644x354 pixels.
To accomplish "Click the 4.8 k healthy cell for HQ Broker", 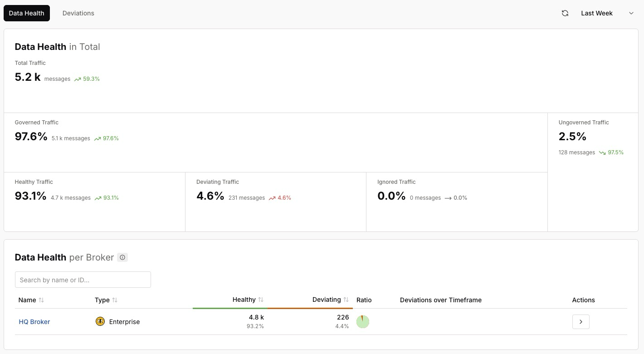I will click(x=256, y=317).
